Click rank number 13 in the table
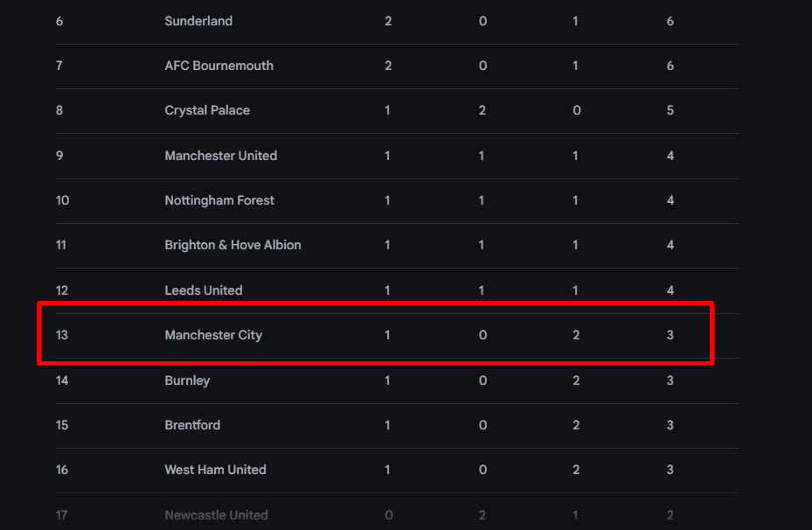Screen dimensions: 812x530 click(62, 335)
